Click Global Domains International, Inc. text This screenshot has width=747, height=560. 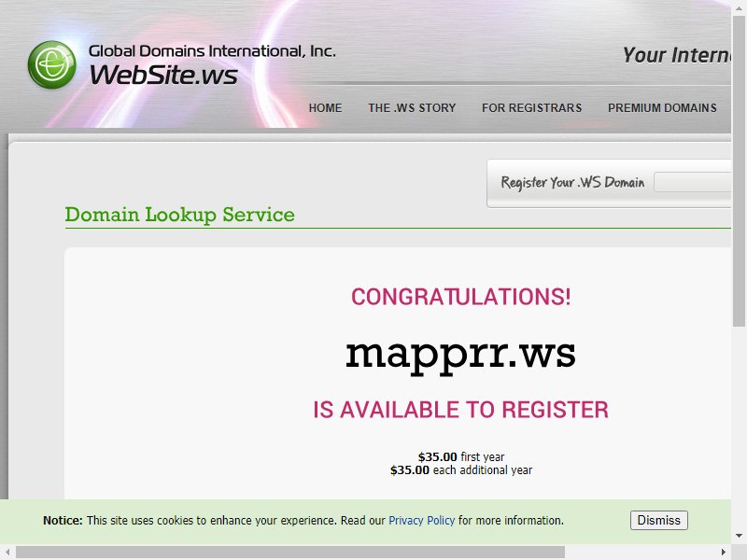click(x=213, y=51)
